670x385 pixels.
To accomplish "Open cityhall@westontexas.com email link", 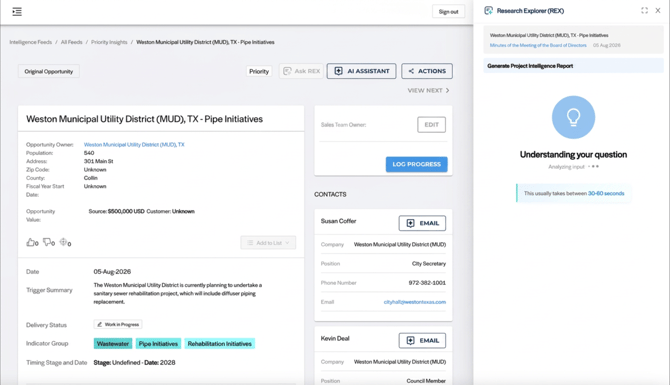I will pos(414,302).
